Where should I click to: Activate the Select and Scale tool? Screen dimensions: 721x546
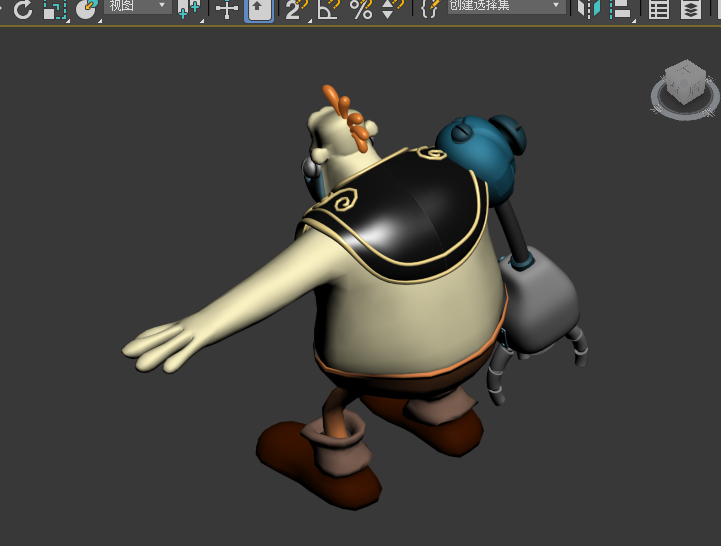[x=54, y=10]
